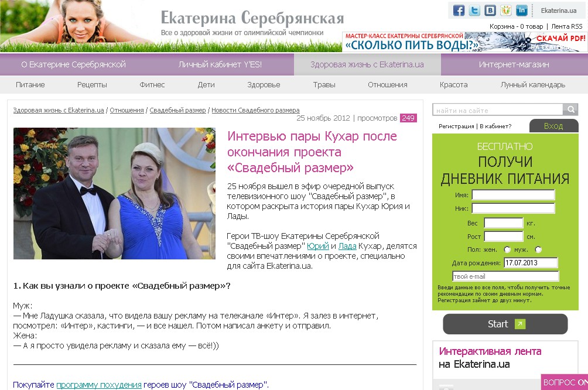Image resolution: width=588 pixels, height=390 pixels.
Task: Open the Фитнес menu item
Action: (152, 85)
